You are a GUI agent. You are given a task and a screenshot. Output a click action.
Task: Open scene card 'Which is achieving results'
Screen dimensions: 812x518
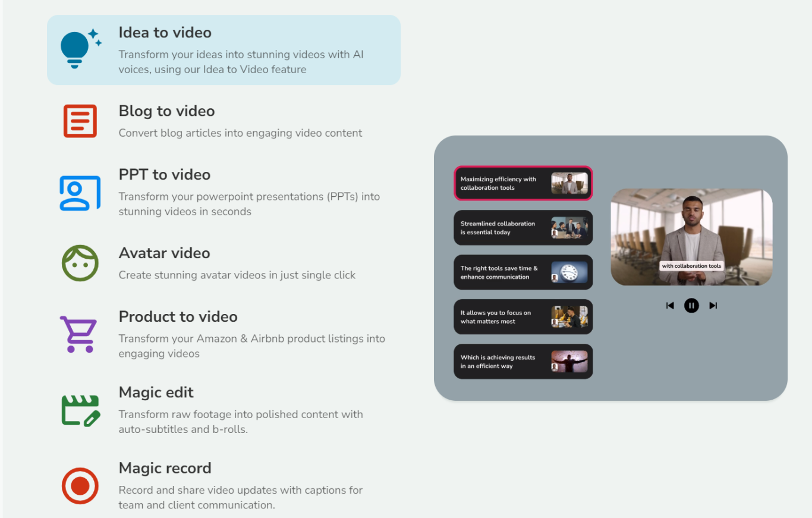(x=523, y=362)
